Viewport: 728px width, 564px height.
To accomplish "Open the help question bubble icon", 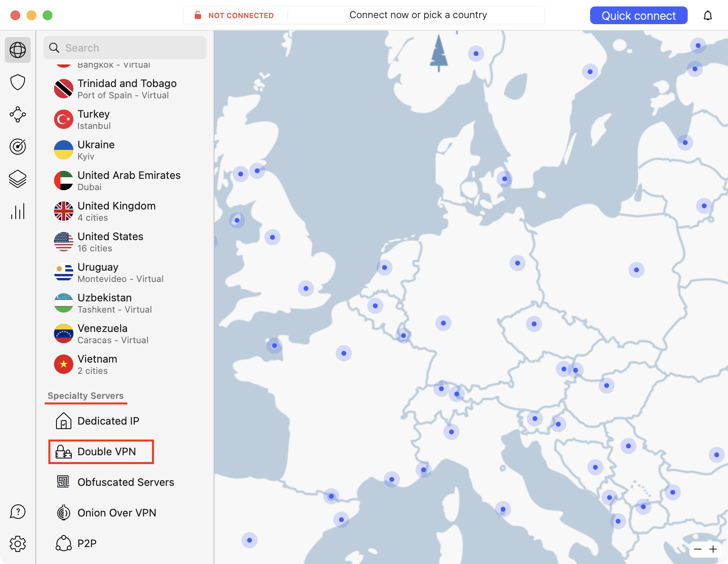I will pyautogui.click(x=18, y=512).
